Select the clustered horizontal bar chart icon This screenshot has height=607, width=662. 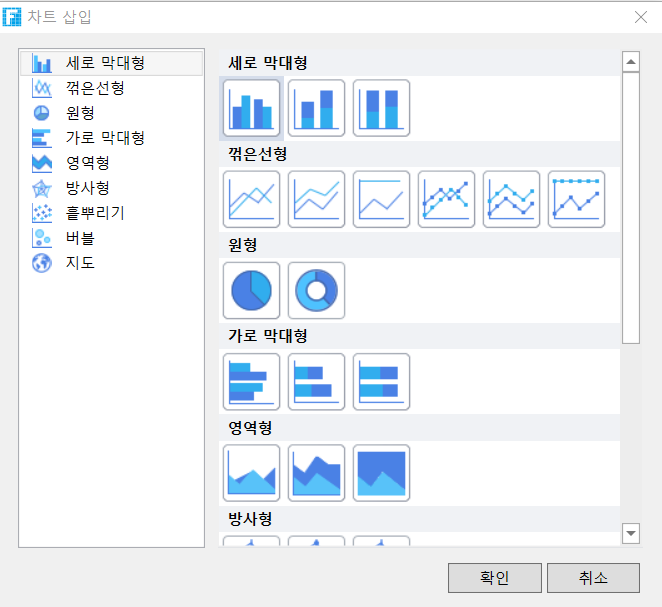pos(251,382)
